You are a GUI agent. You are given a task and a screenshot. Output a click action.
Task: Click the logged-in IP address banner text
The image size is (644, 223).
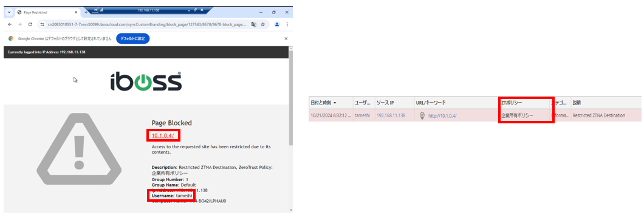tap(46, 52)
